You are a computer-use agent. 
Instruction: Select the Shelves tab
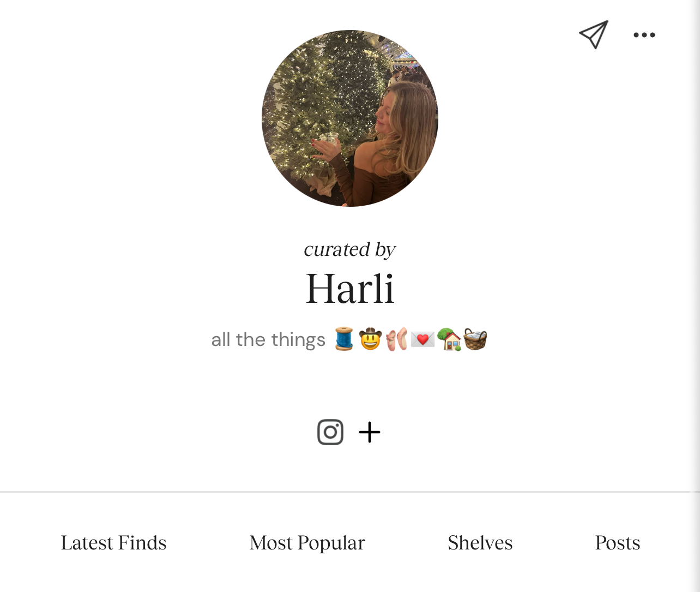[480, 543]
